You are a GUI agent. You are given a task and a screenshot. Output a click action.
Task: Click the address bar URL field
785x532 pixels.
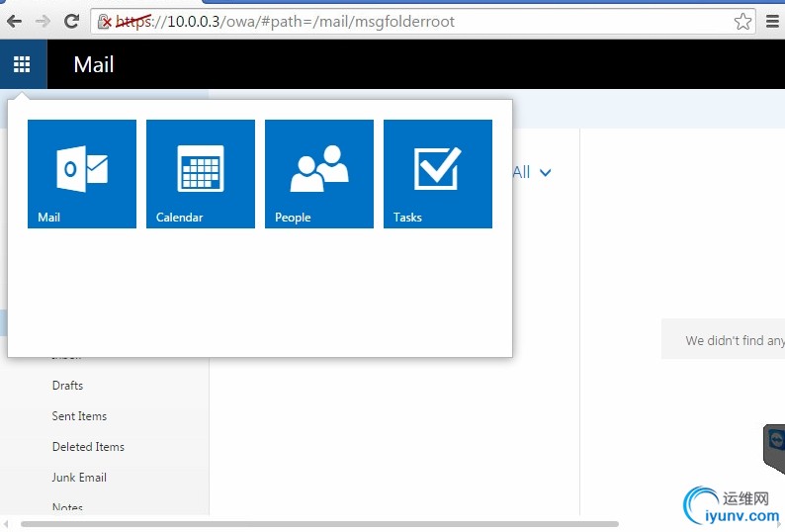coord(423,22)
